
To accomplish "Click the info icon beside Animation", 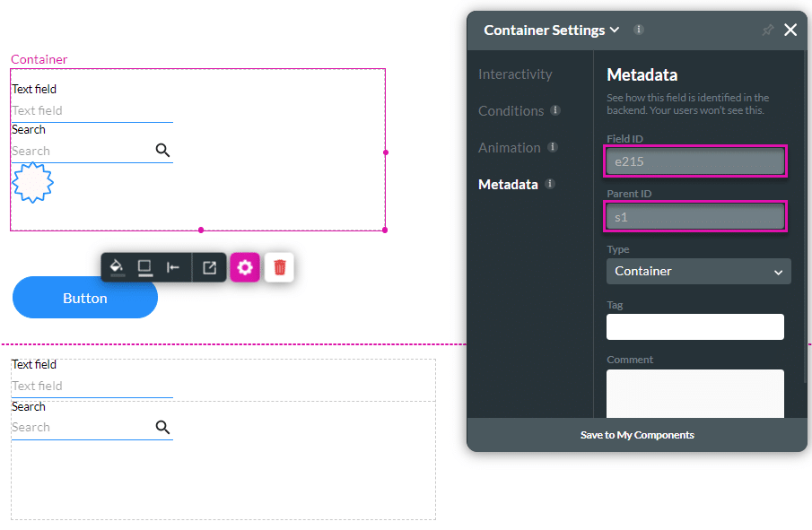I will point(553,147).
